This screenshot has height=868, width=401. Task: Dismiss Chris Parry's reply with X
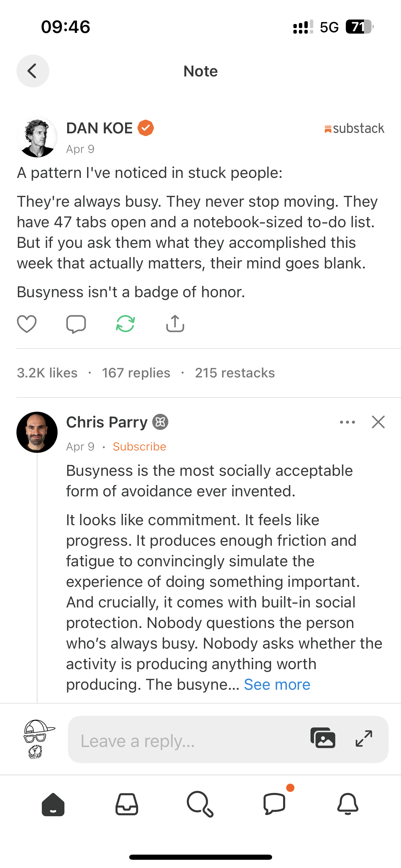pos(378,422)
